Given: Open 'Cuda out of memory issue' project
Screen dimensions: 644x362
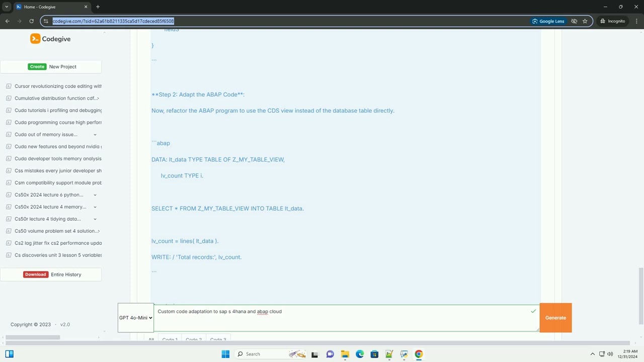Looking at the screenshot, I should (46, 134).
